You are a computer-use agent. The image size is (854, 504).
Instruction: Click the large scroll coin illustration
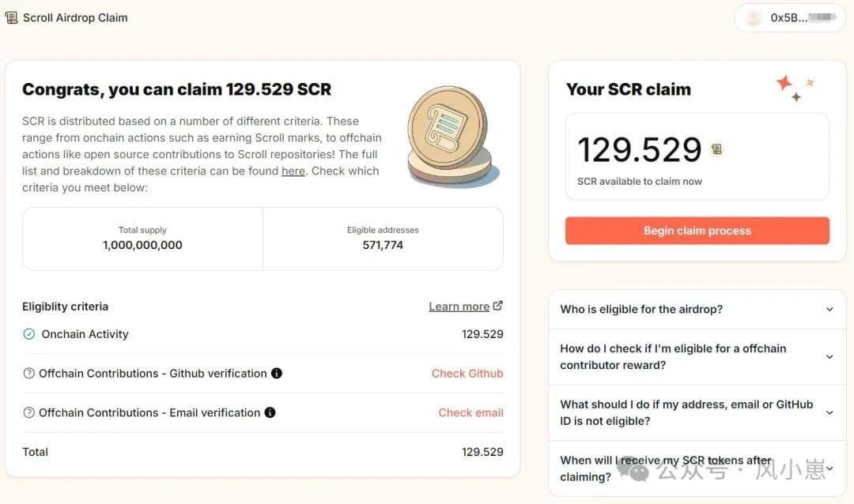(452, 136)
